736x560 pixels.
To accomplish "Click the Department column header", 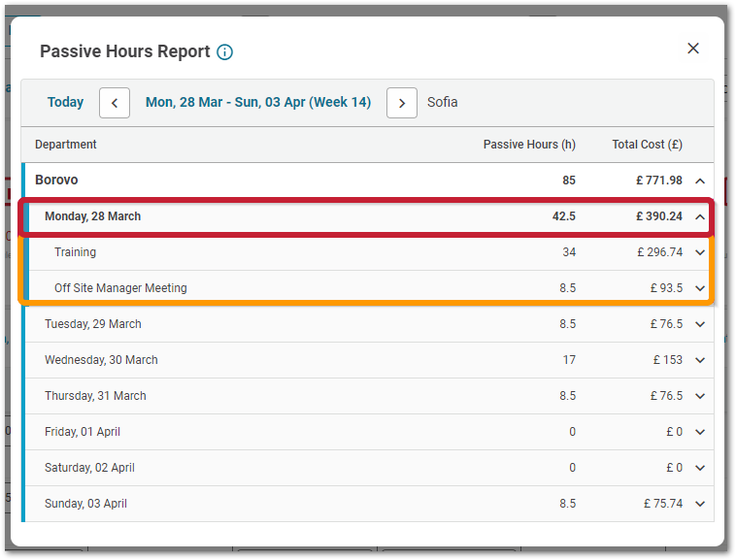I will (66, 145).
